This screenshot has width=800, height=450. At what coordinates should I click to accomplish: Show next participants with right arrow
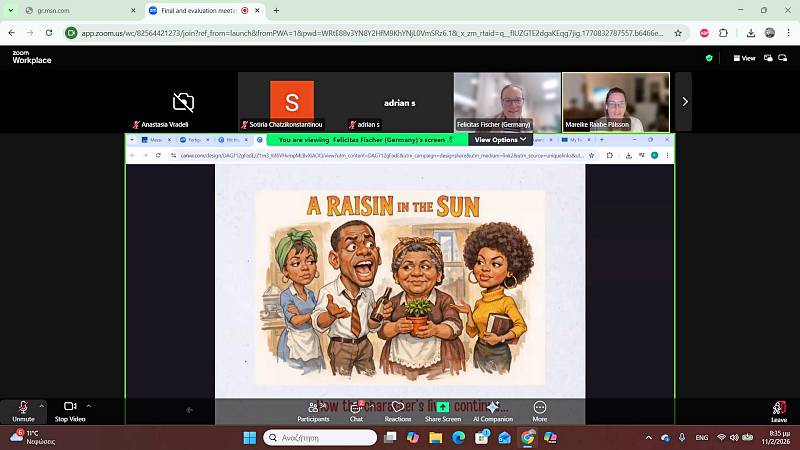pyautogui.click(x=684, y=101)
